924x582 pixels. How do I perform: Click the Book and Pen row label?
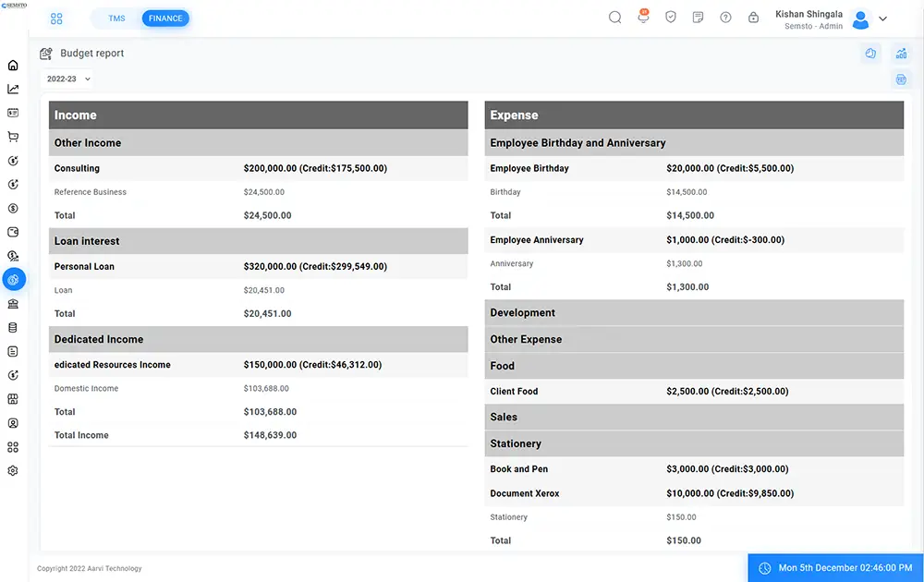tap(519, 469)
